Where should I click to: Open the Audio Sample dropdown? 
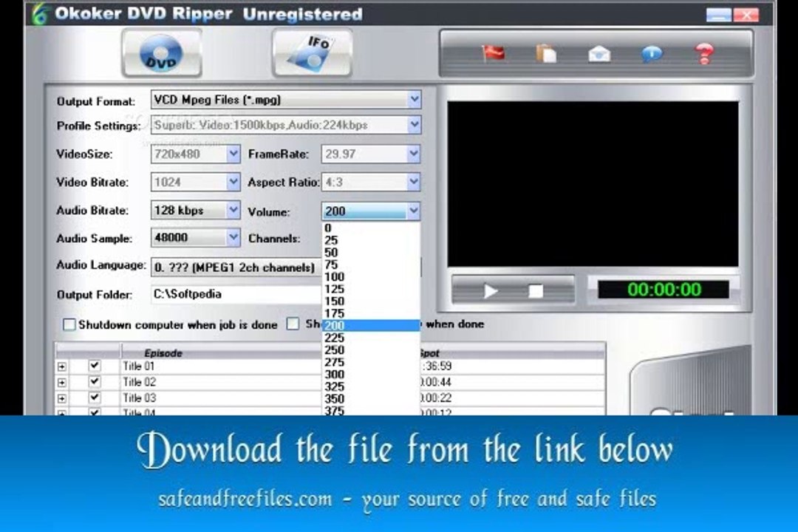[233, 237]
